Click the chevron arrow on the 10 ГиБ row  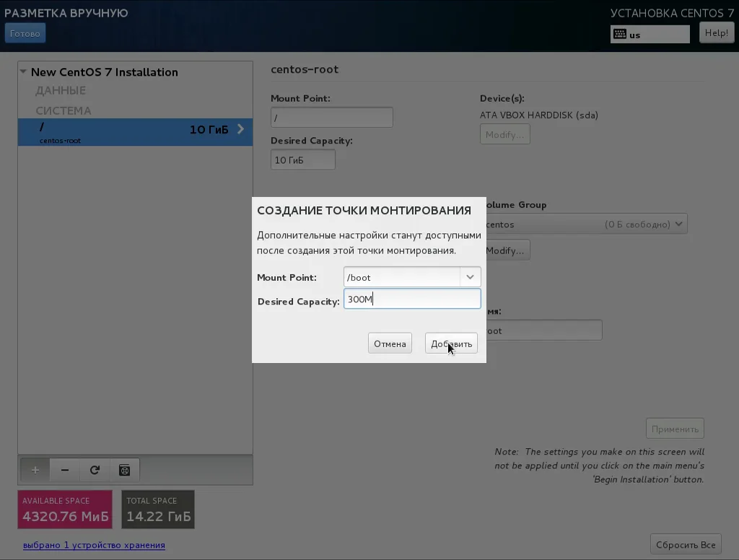coord(240,129)
